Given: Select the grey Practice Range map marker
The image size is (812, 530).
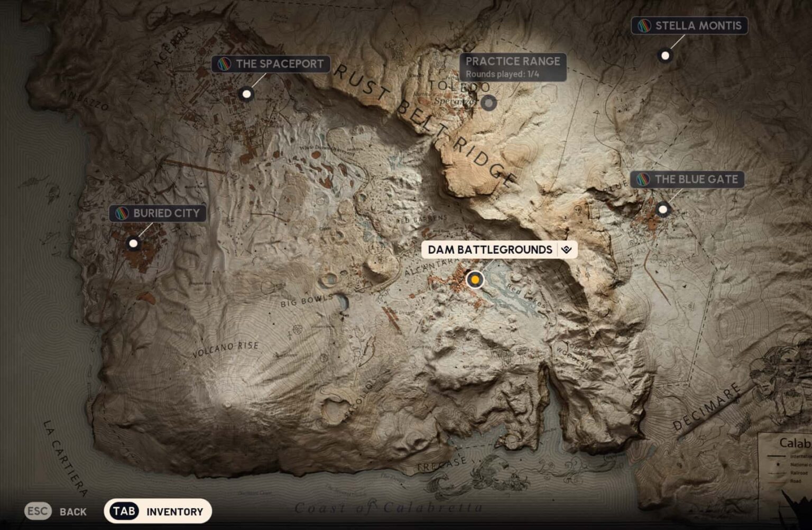Looking at the screenshot, I should (488, 103).
